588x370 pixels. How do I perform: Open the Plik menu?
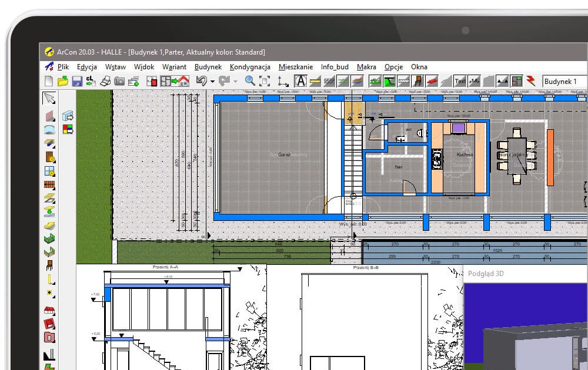coord(63,67)
